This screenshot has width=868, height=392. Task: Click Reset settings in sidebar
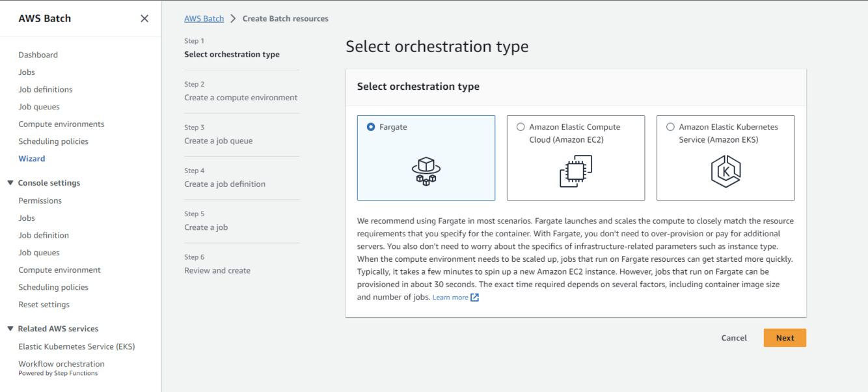44,304
